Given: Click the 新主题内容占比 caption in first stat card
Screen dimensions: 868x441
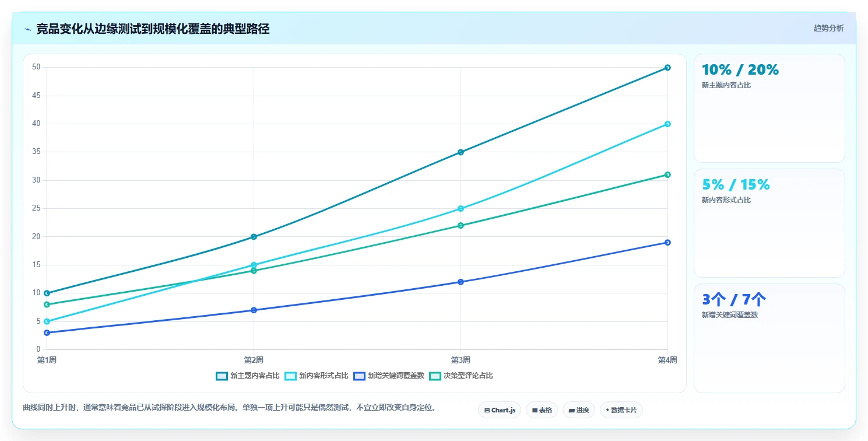Looking at the screenshot, I should 726,85.
